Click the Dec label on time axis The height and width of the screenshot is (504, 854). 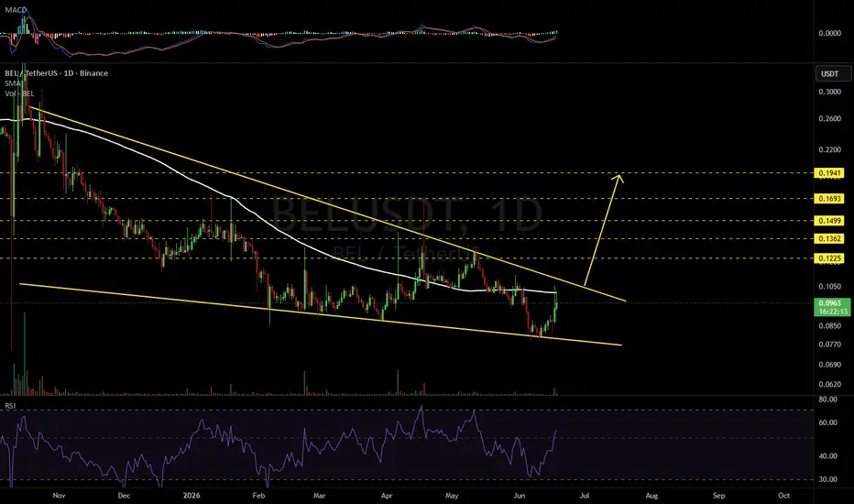point(124,496)
